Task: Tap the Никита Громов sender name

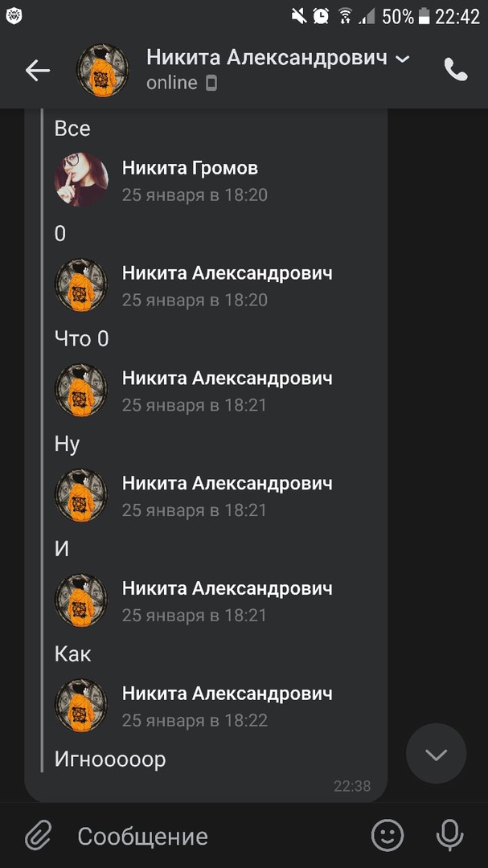Action: (190, 168)
